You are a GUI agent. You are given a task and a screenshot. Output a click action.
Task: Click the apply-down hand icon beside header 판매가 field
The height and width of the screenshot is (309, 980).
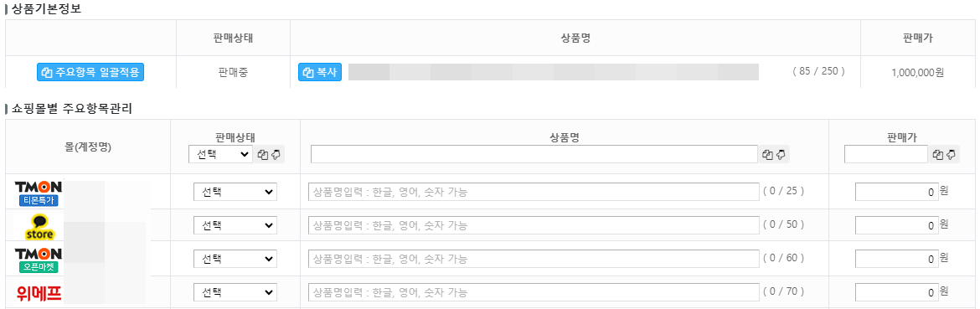952,155
